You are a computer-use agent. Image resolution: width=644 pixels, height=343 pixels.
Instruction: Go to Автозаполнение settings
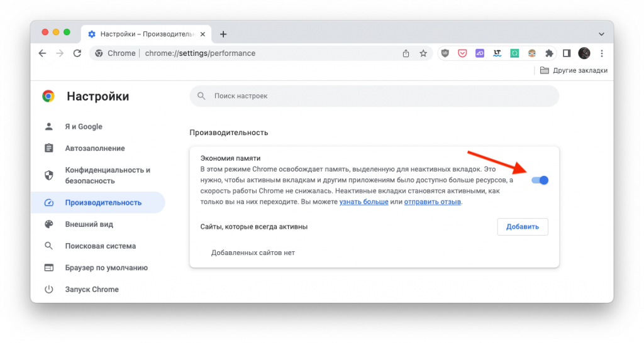(x=94, y=148)
